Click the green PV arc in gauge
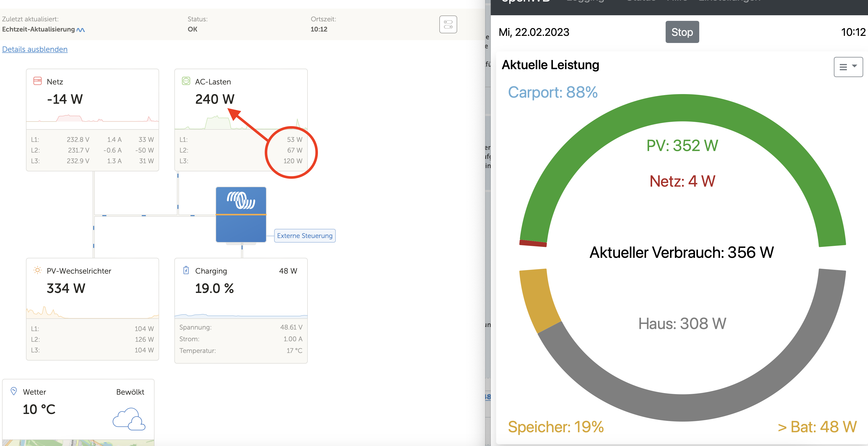The image size is (868, 446). pos(682,108)
